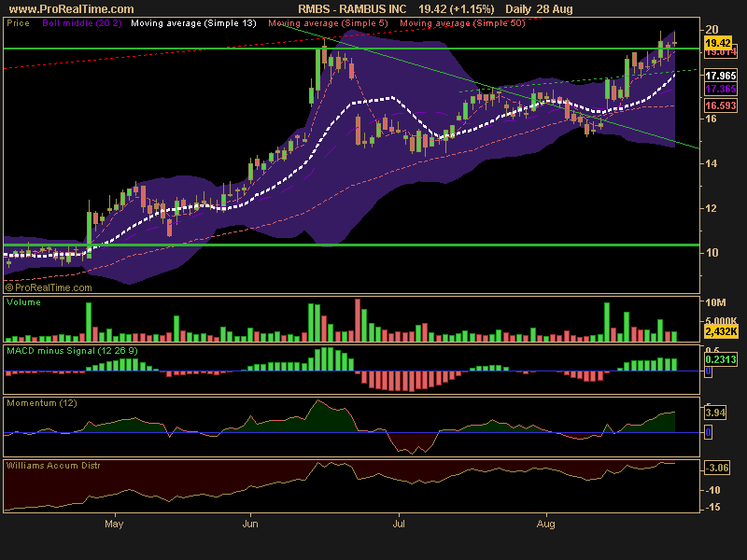Click the www.ProRealTime.com header text
This screenshot has height=560, width=747.
pos(72,9)
